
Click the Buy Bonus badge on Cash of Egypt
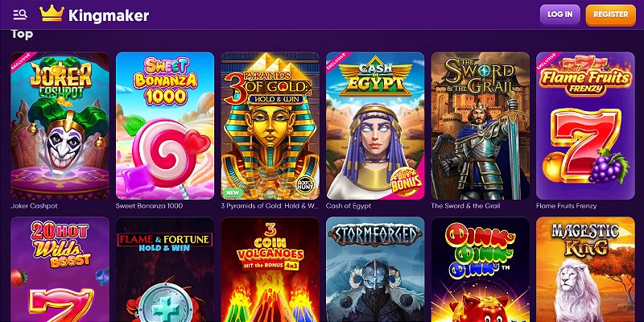[407, 181]
